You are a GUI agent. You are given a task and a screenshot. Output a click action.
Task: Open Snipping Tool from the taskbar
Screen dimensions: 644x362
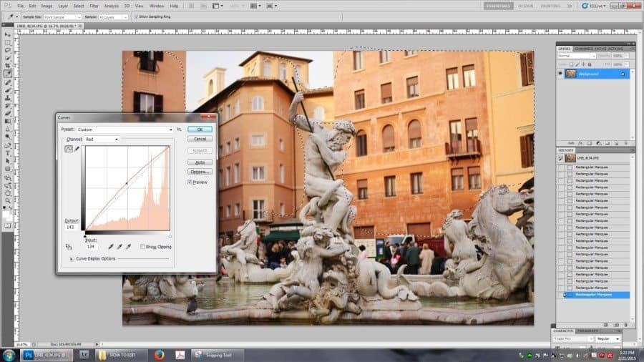click(x=218, y=355)
